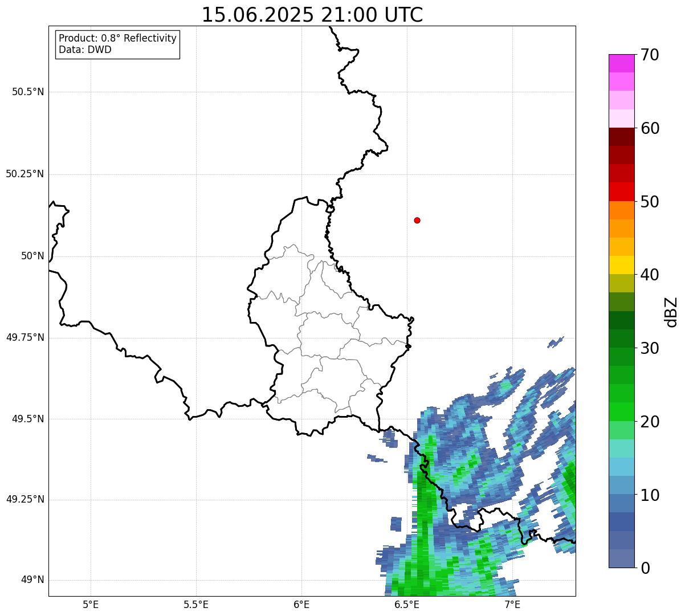Click the 6°E longitude label
Viewport: 685px width, 616px height.
pos(301,604)
